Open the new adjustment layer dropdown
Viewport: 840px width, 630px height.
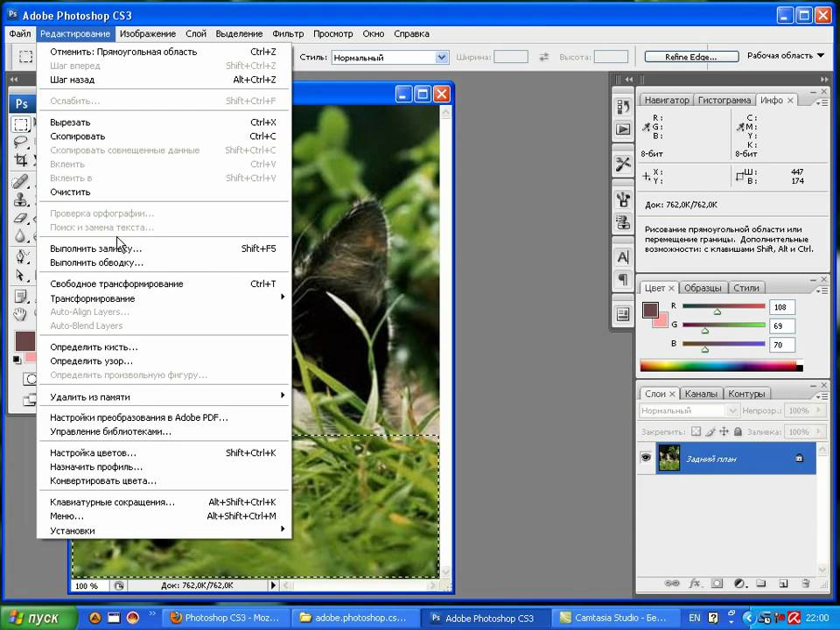pos(740,584)
